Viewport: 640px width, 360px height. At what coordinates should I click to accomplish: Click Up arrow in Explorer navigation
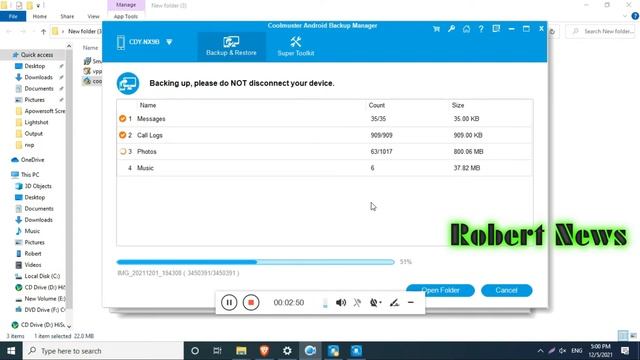point(43,31)
